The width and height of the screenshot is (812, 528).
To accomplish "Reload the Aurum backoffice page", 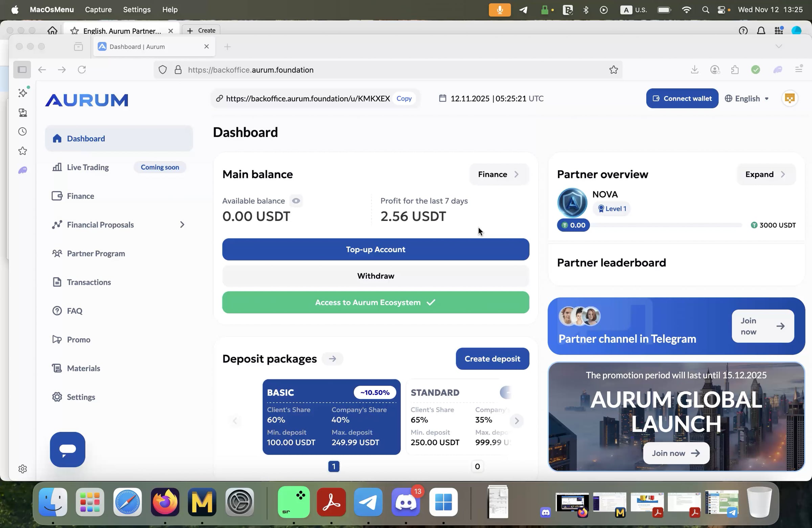I will click(82, 70).
